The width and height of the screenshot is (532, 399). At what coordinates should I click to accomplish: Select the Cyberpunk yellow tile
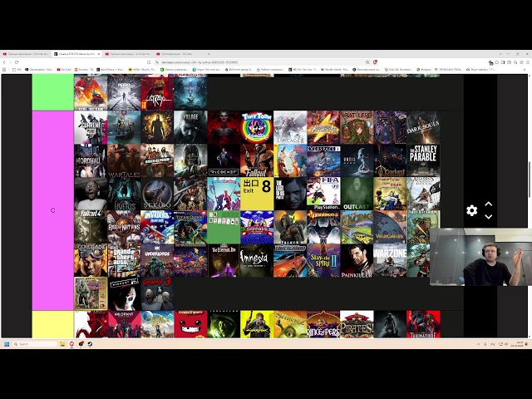[x=257, y=324]
